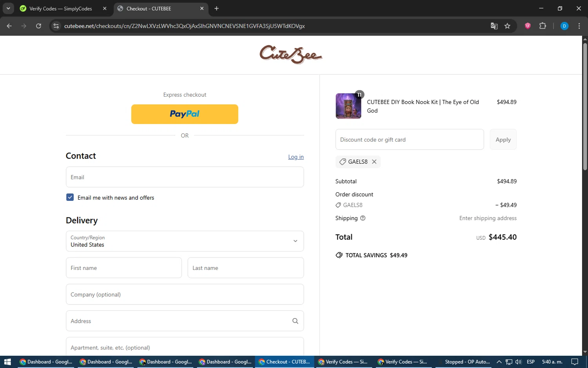Click the Log in link

296,157
